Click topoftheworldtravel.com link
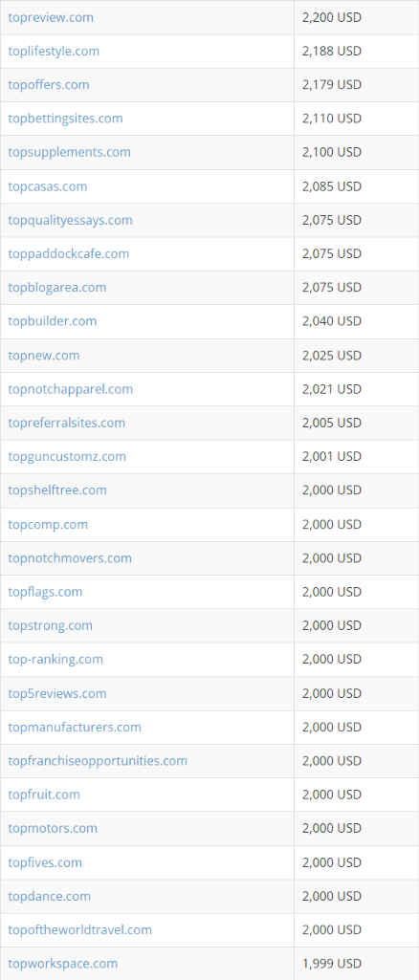This screenshot has height=980, width=419. tap(80, 930)
